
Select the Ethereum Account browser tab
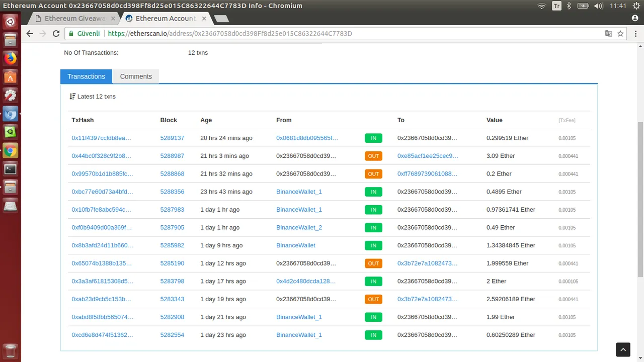point(166,19)
